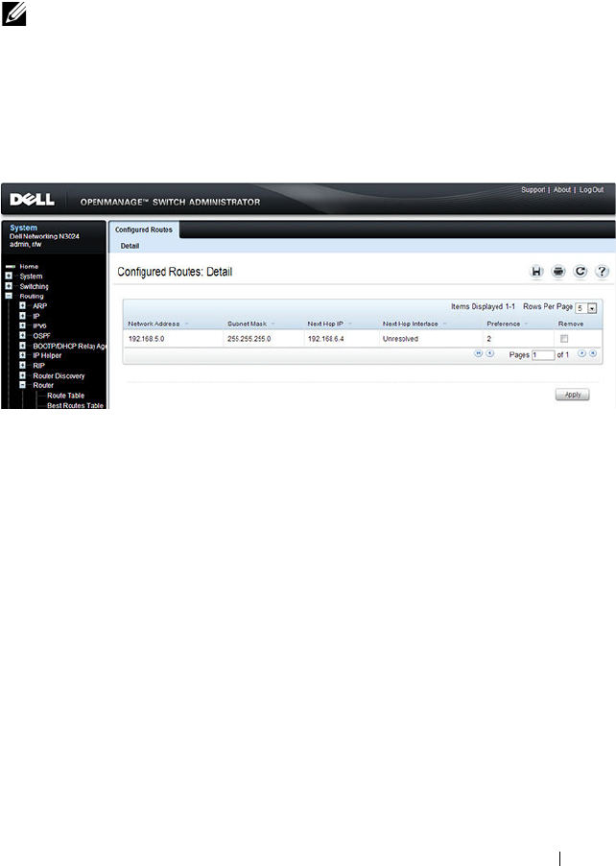This screenshot has height=866, width=616.
Task: Collapse the Routing tree node
Action: (x=9, y=296)
